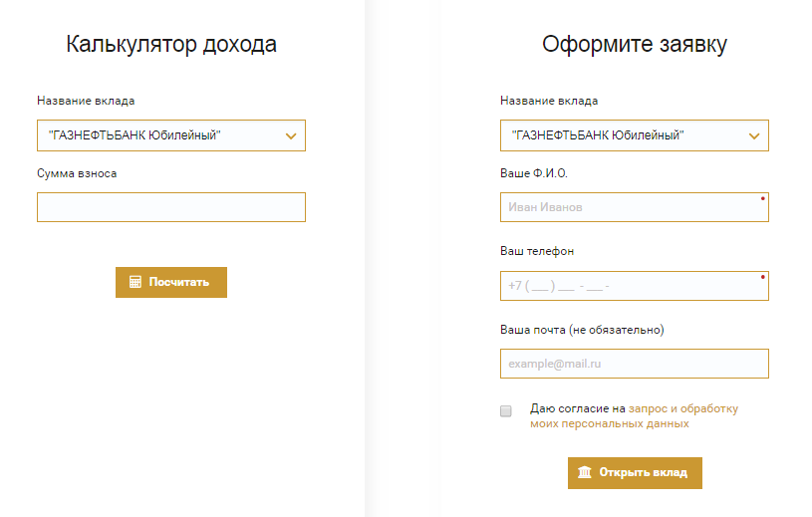Screen dimensions: 812x517
Task: Click the red required dot in phone field
Action: click(763, 277)
